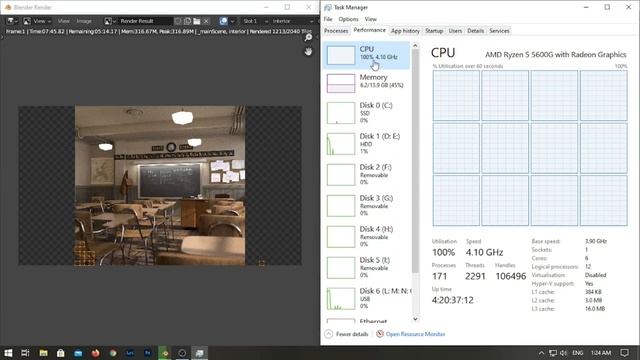Open the notification center icon
640x360 pixels.
click(624, 353)
